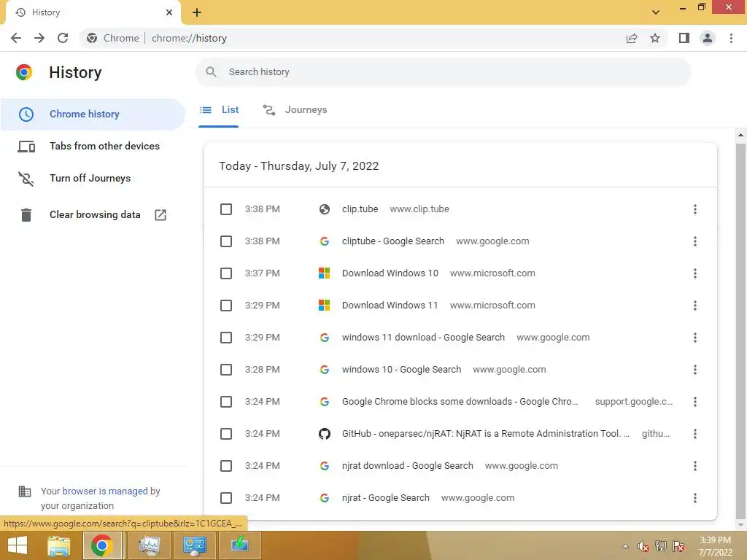Check the box for GitHub njRAT entry
The image size is (747, 560).
click(x=226, y=434)
